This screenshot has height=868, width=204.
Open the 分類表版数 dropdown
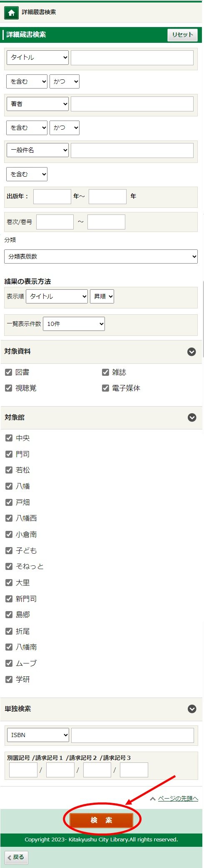101,256
